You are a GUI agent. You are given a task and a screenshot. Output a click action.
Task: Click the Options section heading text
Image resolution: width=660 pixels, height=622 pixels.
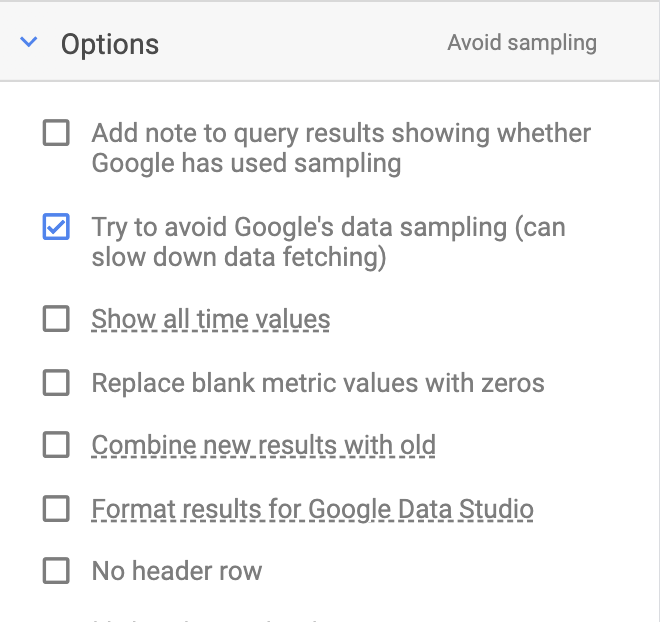(x=110, y=44)
